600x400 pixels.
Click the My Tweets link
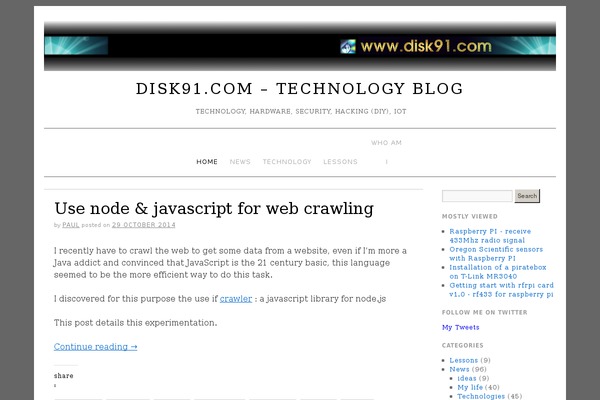tap(460, 327)
